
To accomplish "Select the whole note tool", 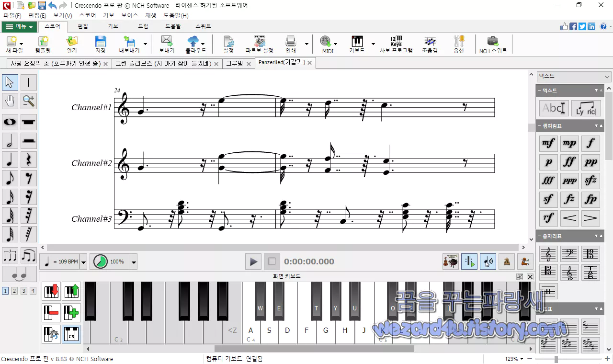I will [10, 122].
